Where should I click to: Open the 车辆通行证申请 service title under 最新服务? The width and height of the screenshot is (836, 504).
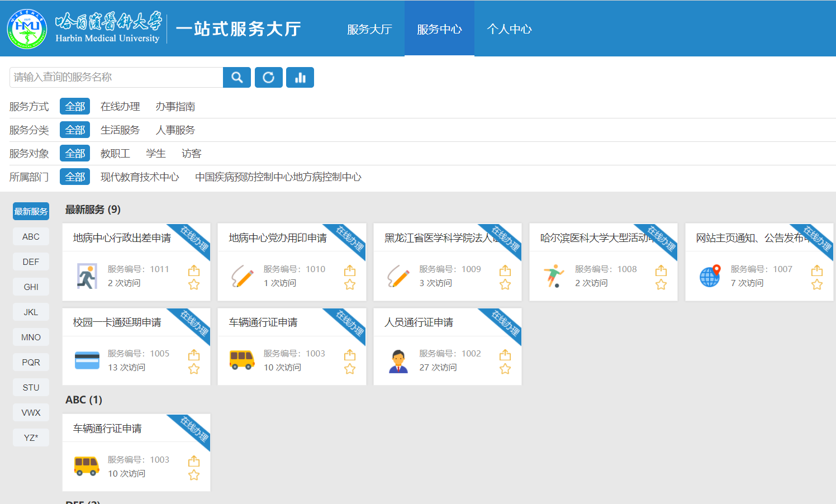tap(263, 322)
